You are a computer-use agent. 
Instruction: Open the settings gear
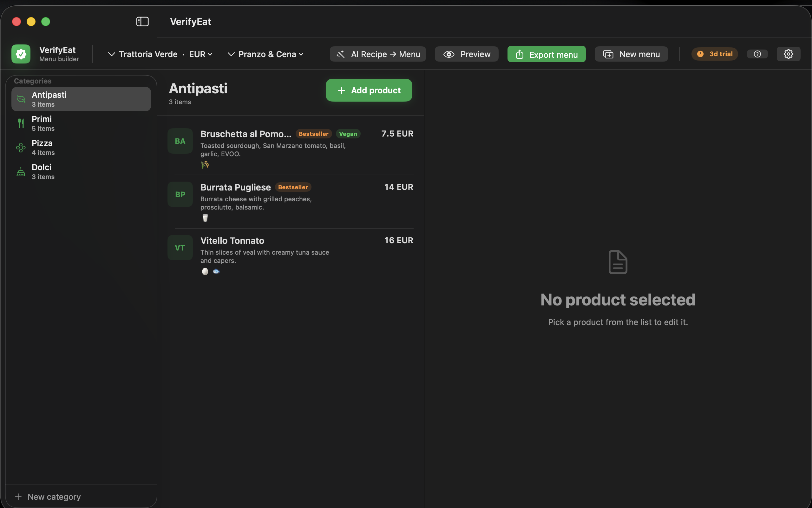[788, 54]
